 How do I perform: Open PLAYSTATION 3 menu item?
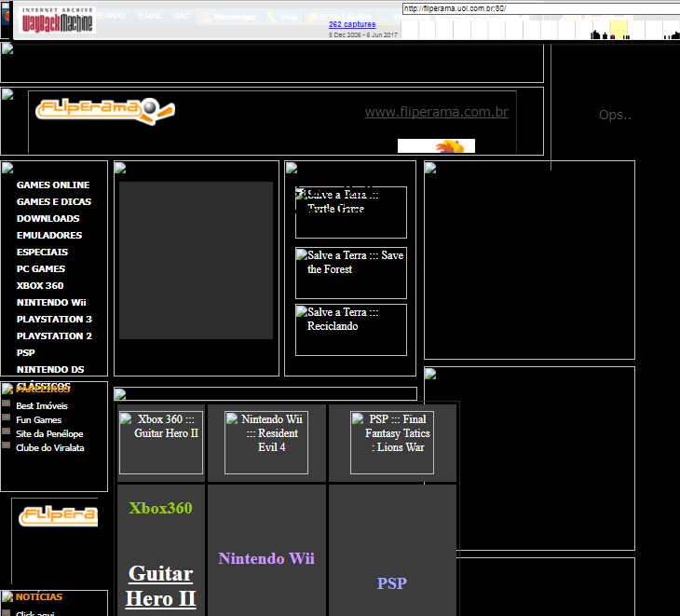coord(54,320)
